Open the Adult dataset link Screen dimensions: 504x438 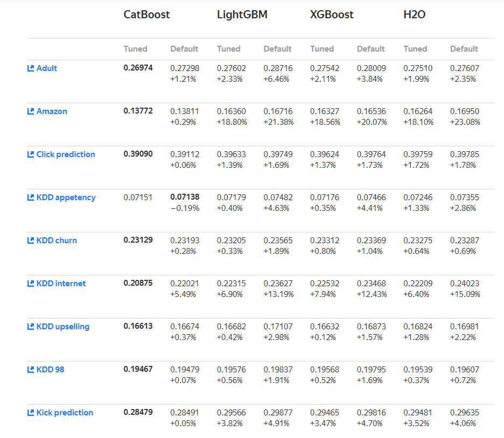pos(47,68)
